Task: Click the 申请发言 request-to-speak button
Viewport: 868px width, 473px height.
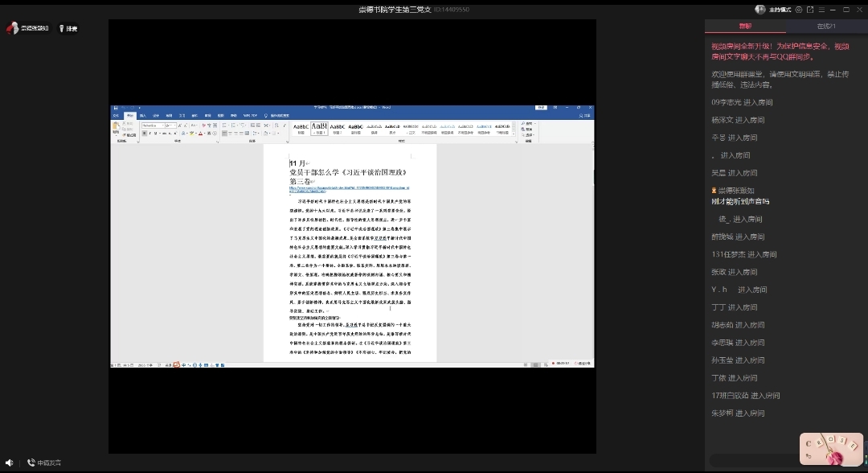Action: pyautogui.click(x=44, y=463)
